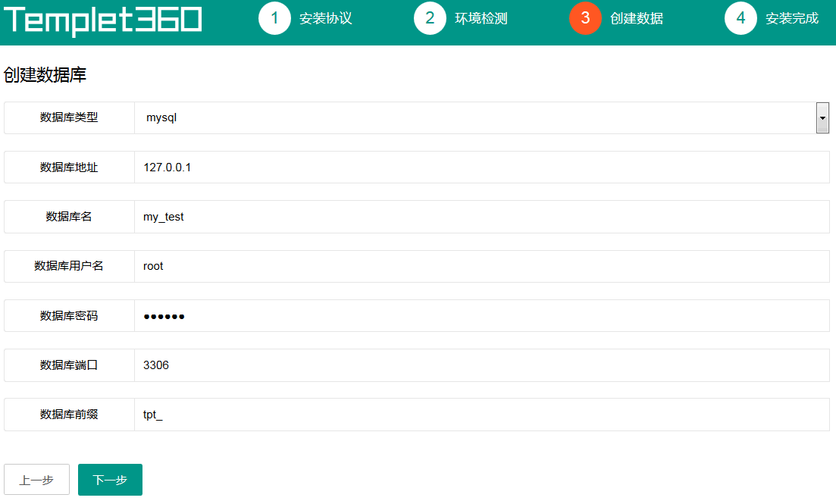This screenshot has height=504, width=836.
Task: Click the orange step 3 circle
Action: coord(585,19)
